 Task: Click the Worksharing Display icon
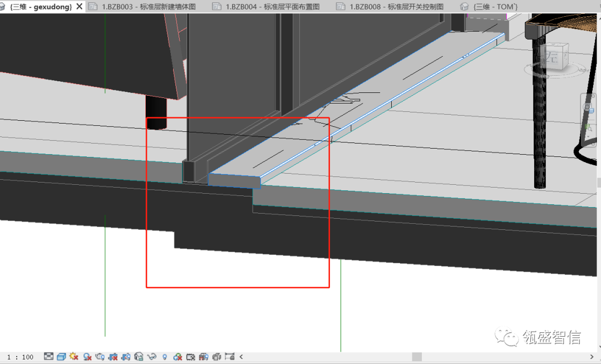178,357
